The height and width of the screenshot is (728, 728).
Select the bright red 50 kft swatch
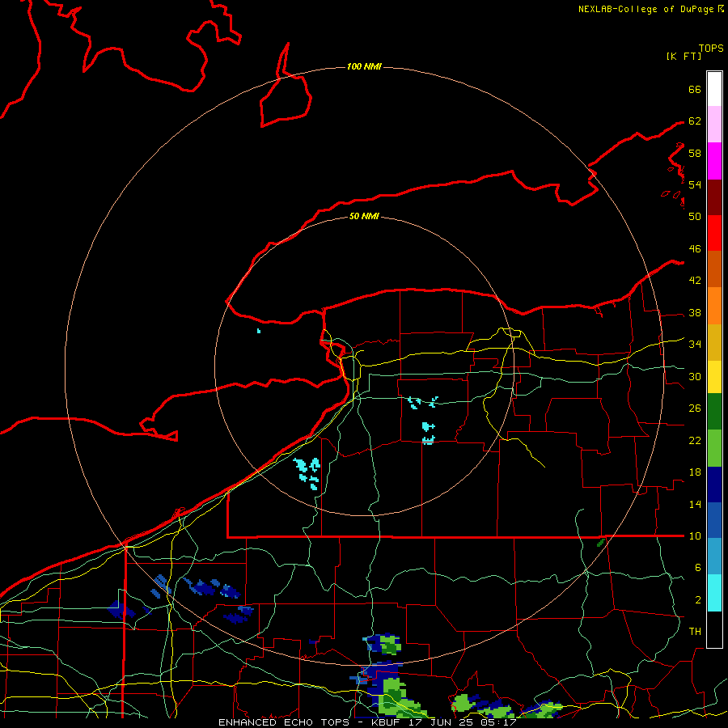pos(714,233)
